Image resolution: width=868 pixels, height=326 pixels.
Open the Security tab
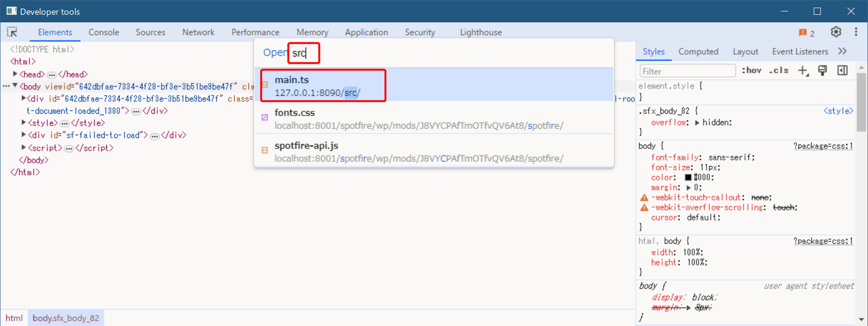tap(420, 32)
